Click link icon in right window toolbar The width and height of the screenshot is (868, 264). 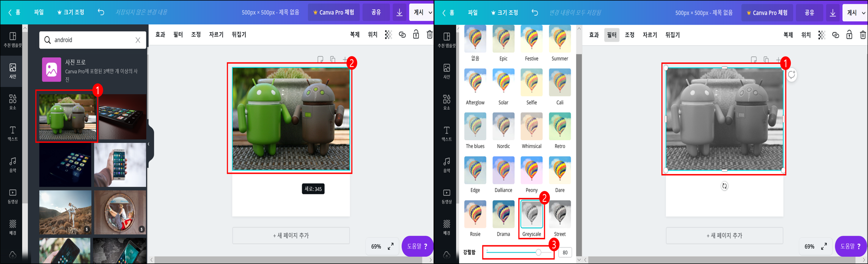835,35
